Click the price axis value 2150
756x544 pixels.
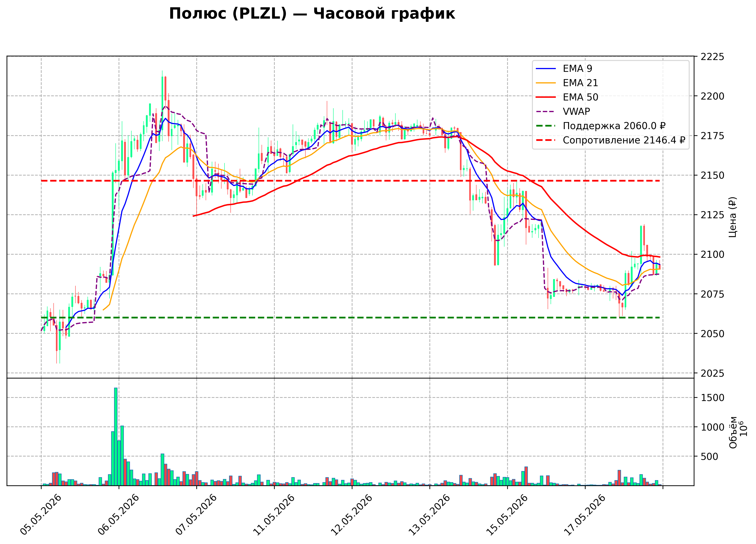tap(712, 175)
